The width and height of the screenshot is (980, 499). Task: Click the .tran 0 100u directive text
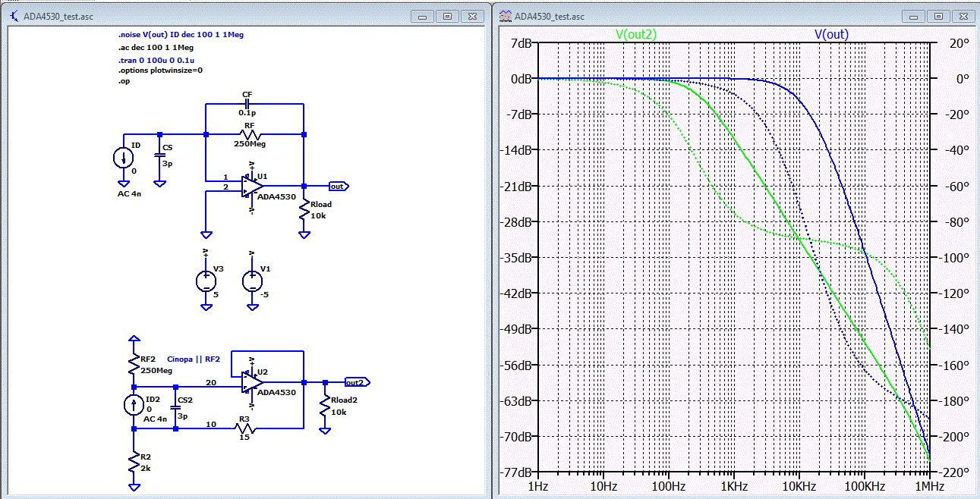click(156, 59)
